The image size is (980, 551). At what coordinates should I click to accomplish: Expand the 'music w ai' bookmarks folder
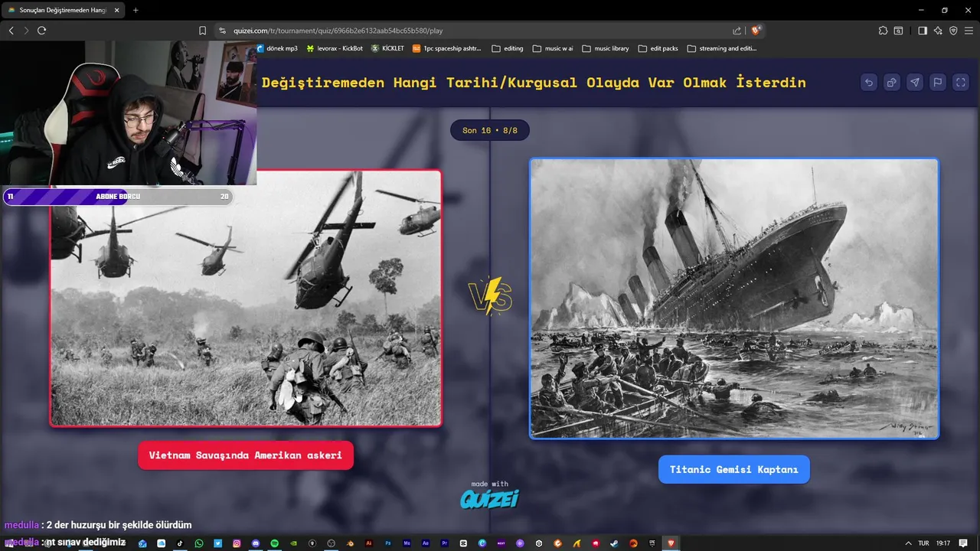coord(553,48)
